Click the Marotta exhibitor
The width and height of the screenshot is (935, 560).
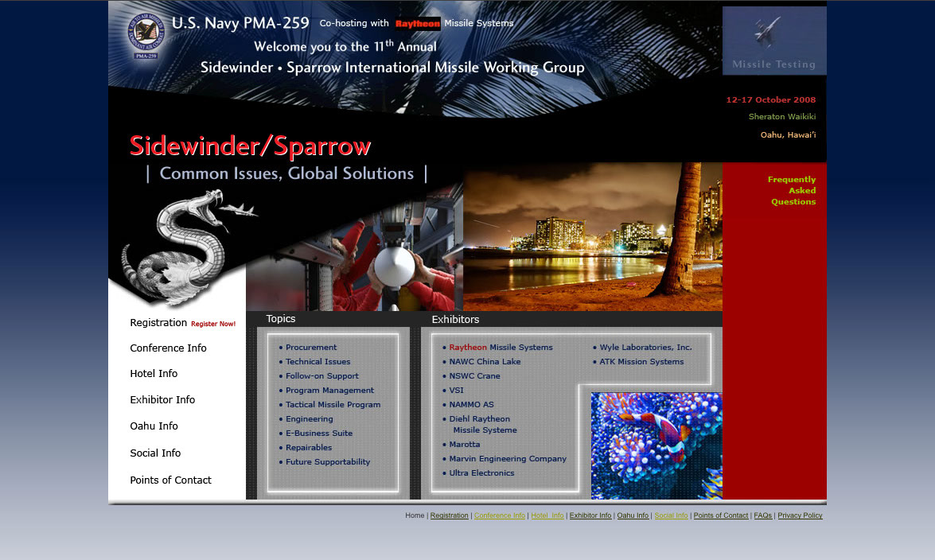[x=465, y=445]
